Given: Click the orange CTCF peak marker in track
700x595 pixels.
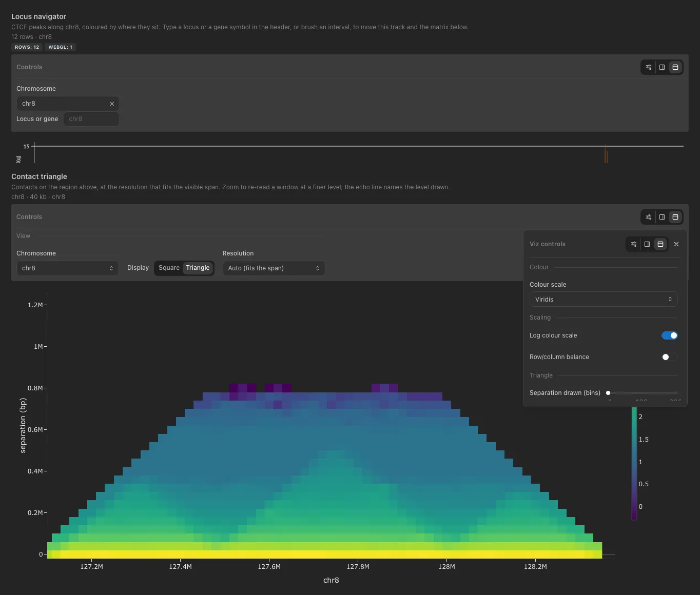Looking at the screenshot, I should coord(606,154).
